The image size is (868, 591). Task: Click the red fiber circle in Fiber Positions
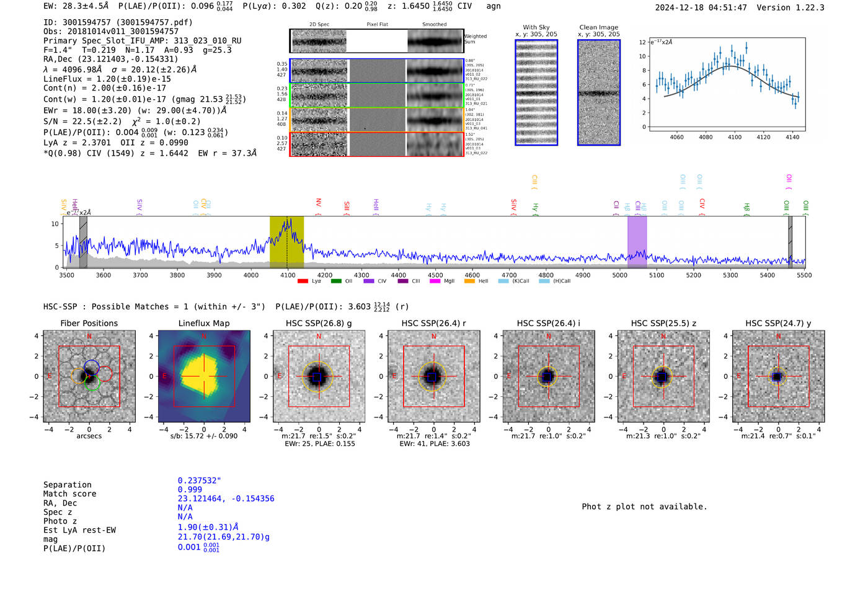pos(105,373)
